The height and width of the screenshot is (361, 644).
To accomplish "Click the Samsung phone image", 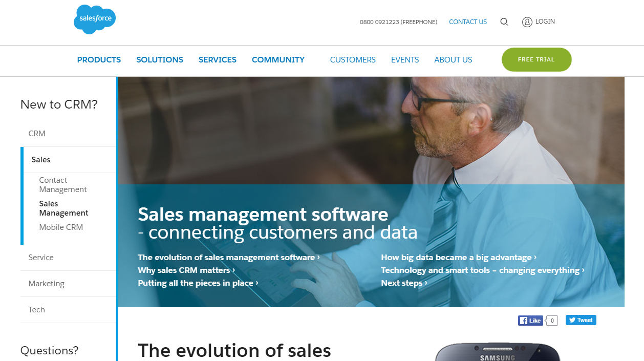I will click(497, 352).
